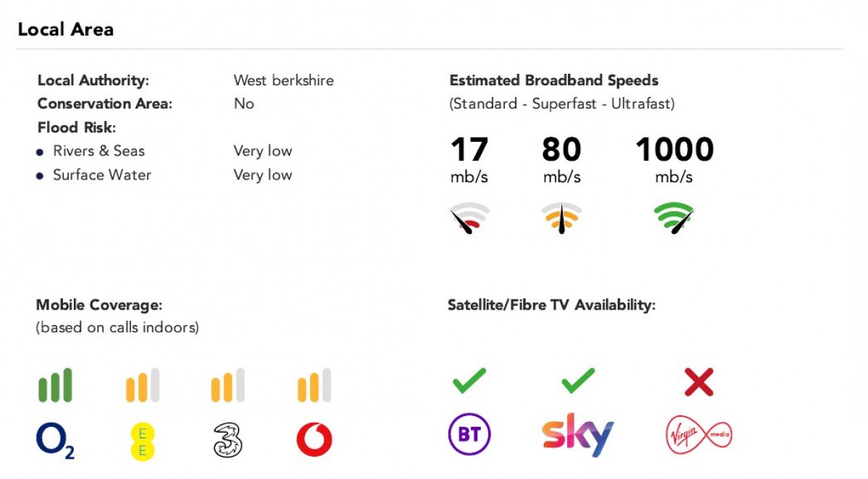Click the orange signal bars above Vodafone
This screenshot has height=479, width=868.
tap(314, 385)
